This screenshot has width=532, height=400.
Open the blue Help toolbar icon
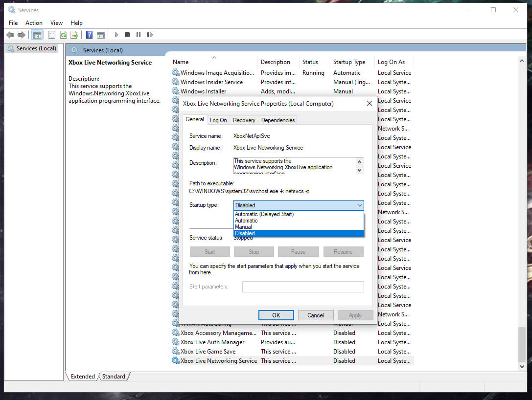(x=89, y=35)
